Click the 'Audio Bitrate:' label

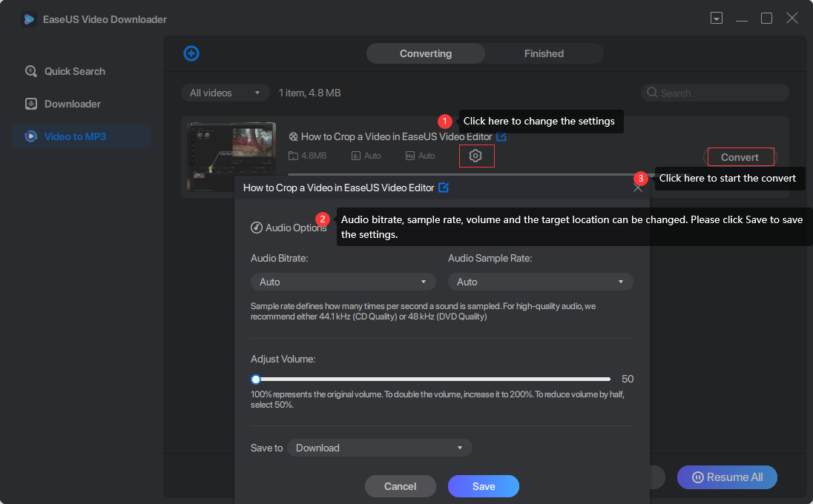tap(280, 259)
